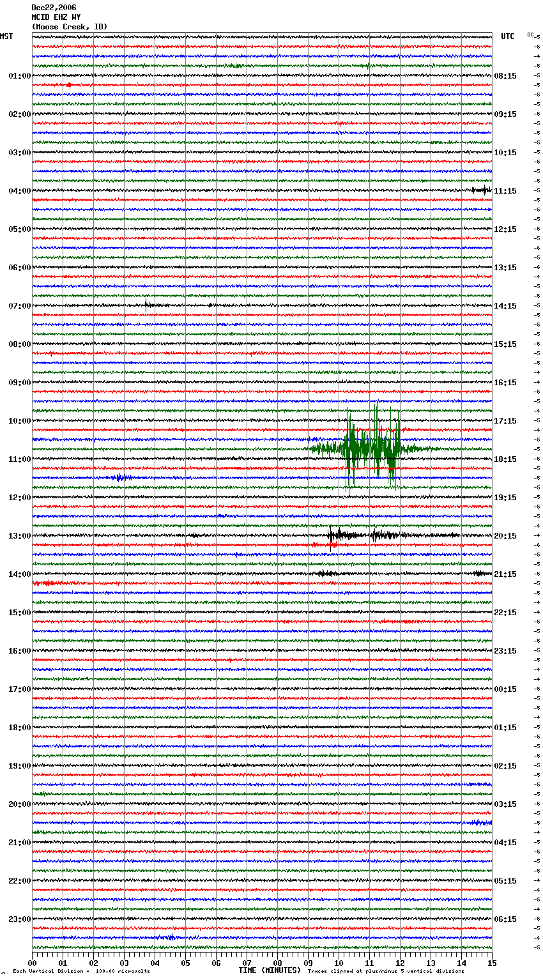This screenshot has width=543, height=980.
Task: Click the bottom axis minute tick label "05"
Action: (x=185, y=963)
